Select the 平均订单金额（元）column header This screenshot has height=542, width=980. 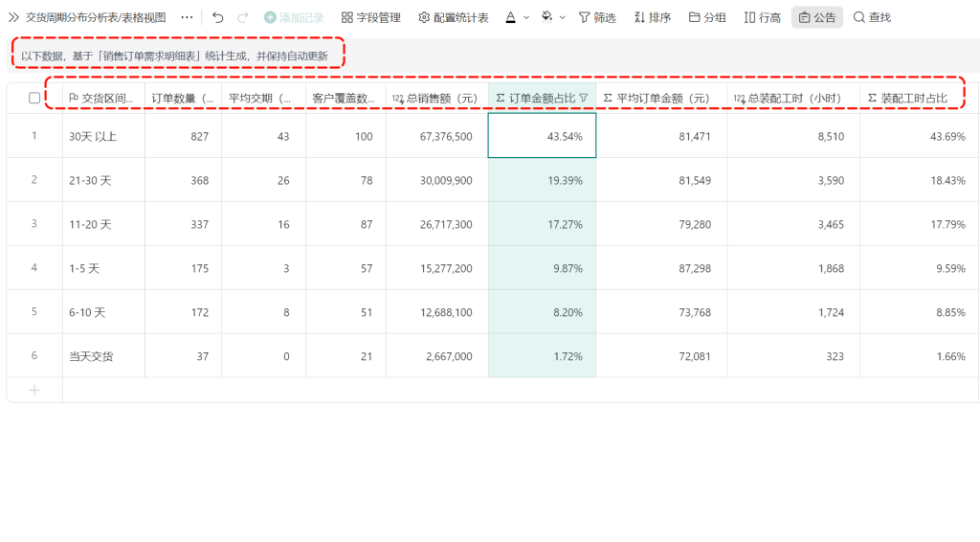(x=661, y=98)
